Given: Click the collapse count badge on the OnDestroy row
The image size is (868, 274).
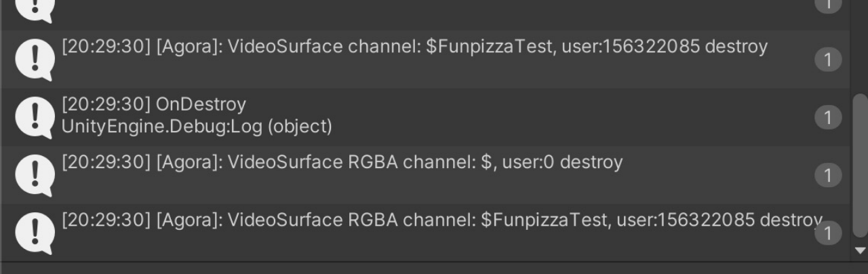Looking at the screenshot, I should (827, 117).
